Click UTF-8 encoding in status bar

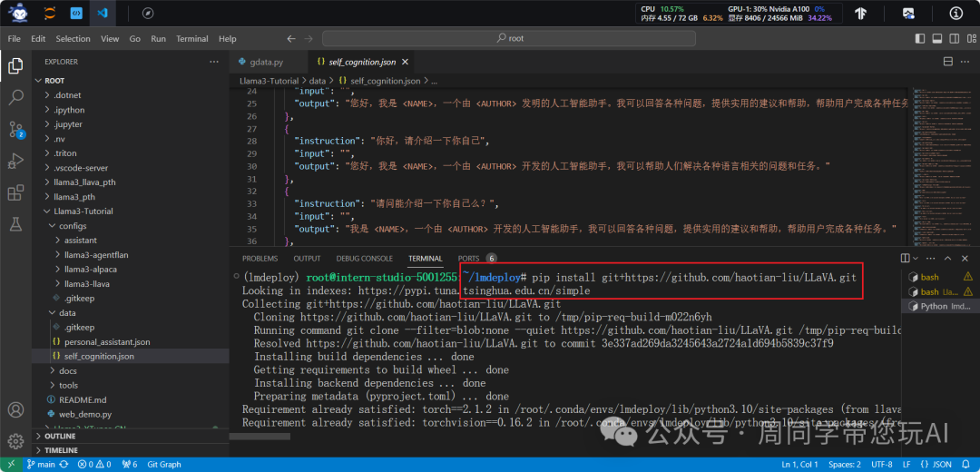click(880, 465)
